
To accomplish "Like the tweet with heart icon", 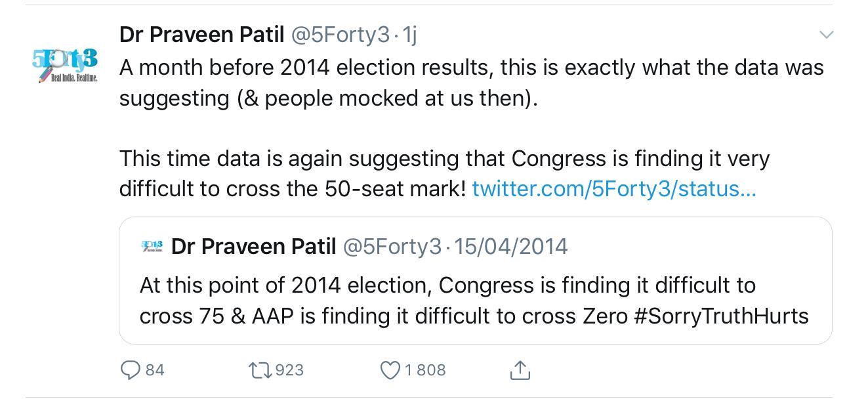I will coord(390,371).
